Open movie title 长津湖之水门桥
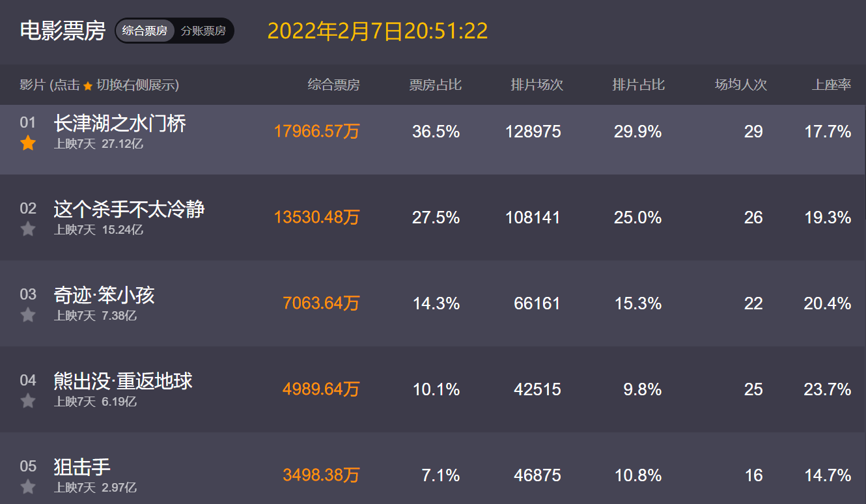Viewport: 866px width, 504px height. point(120,123)
